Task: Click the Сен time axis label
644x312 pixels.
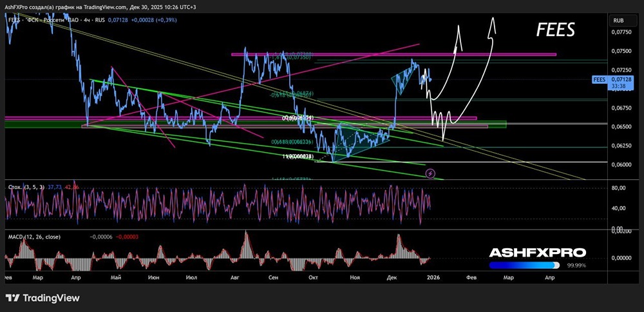Action: [x=273, y=278]
